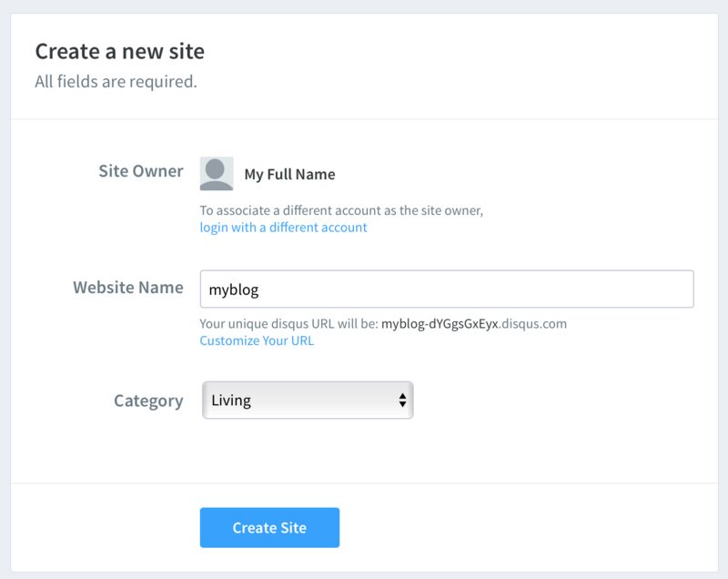Follow the "login with a different account" link

[x=283, y=228]
